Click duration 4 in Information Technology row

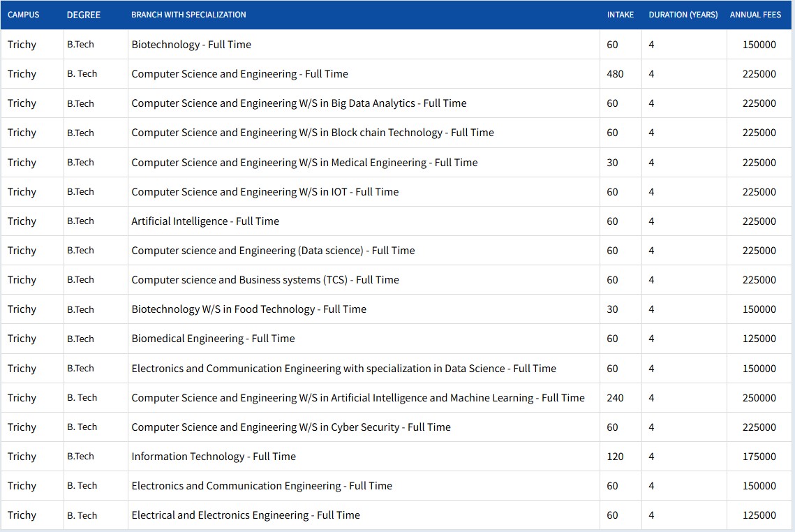tap(651, 457)
